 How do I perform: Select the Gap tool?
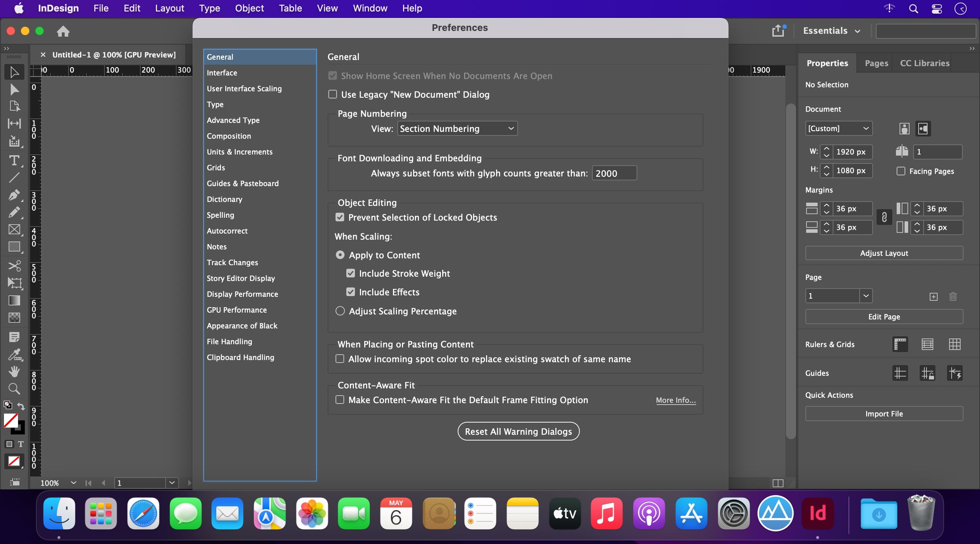14,123
